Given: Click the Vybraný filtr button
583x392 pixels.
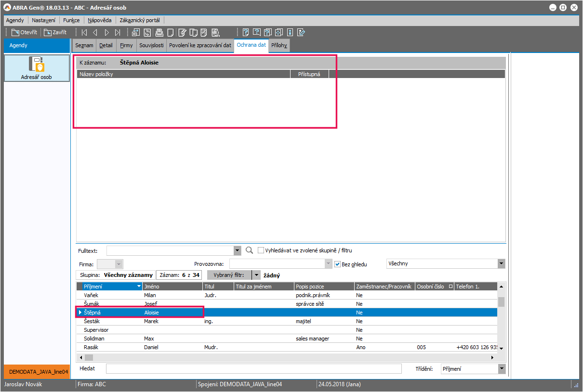Looking at the screenshot, I should point(229,275).
